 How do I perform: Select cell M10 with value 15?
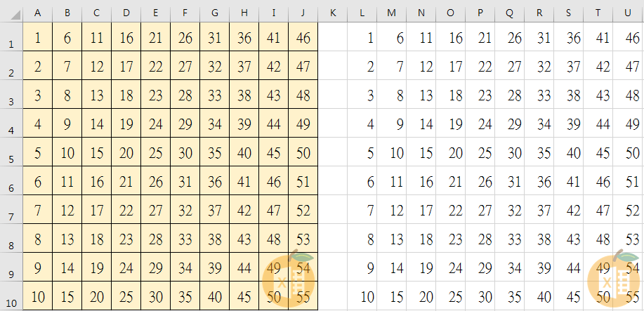pos(391,296)
